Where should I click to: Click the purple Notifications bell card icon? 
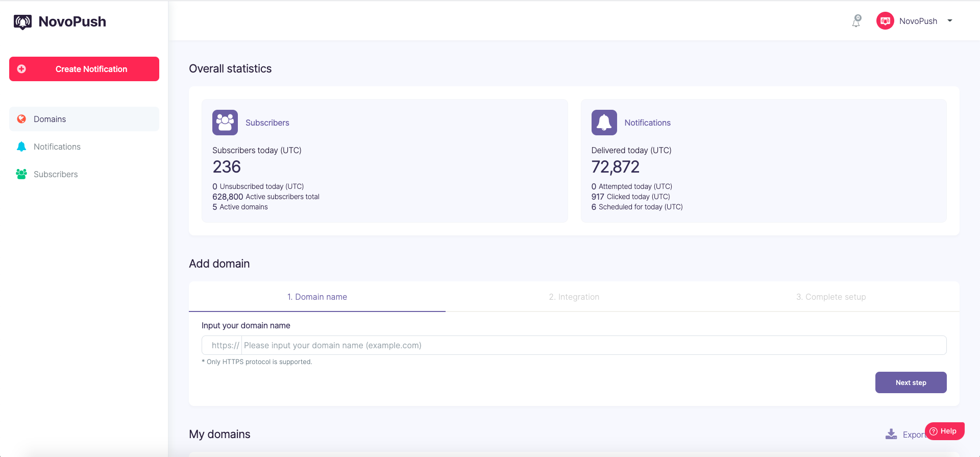pyautogui.click(x=604, y=123)
